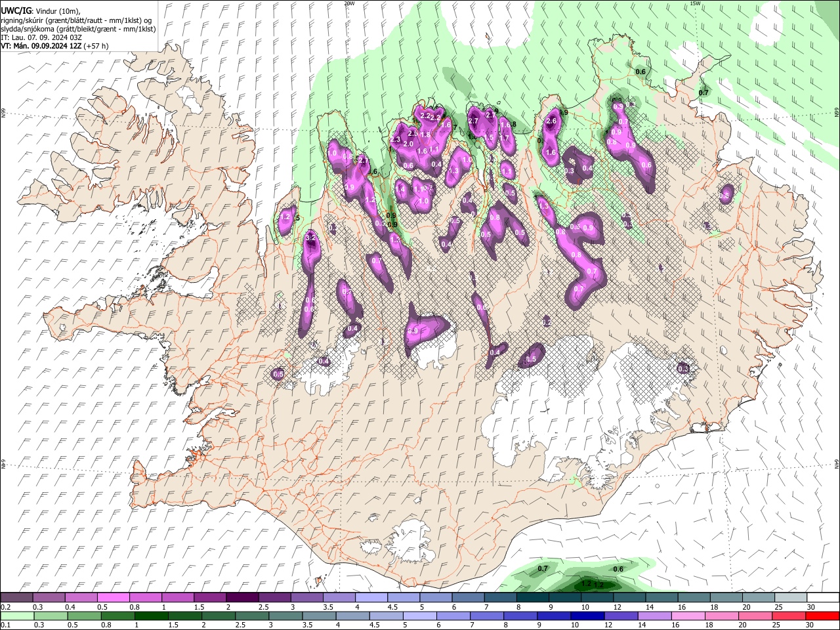Viewport: 840px width, 630px height.
Task: Click the 'VT: Mán. 09.09.2024 12Z' valid time
Action: point(40,46)
